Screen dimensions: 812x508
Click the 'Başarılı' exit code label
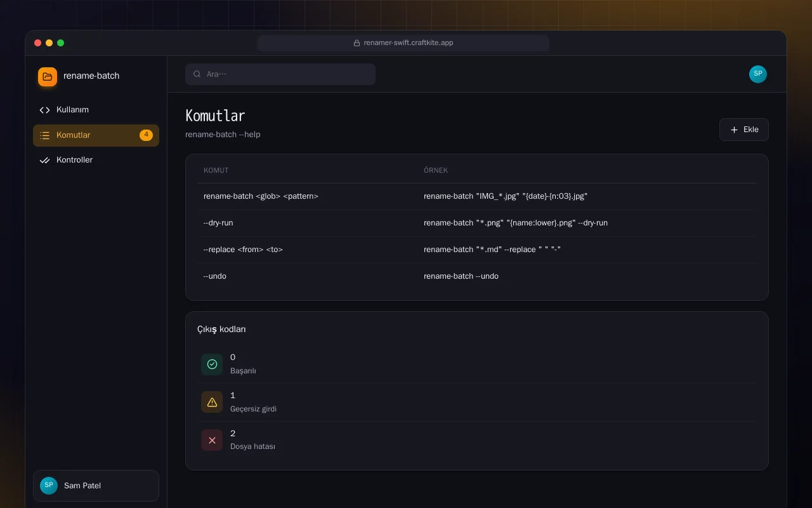[243, 371]
